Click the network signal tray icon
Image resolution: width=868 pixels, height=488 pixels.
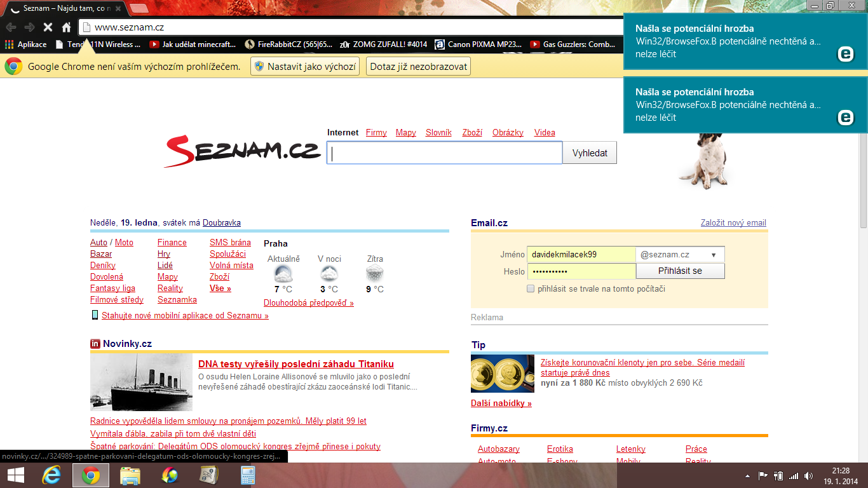click(x=794, y=475)
